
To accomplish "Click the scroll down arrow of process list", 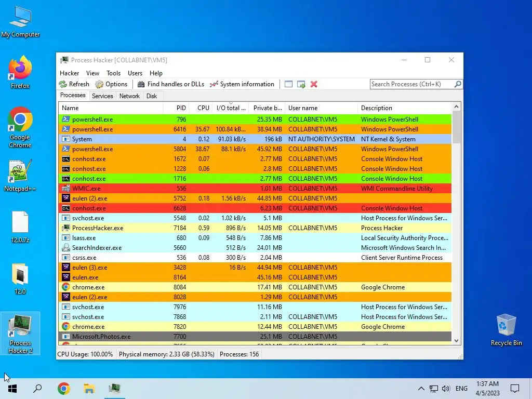I will [456, 341].
